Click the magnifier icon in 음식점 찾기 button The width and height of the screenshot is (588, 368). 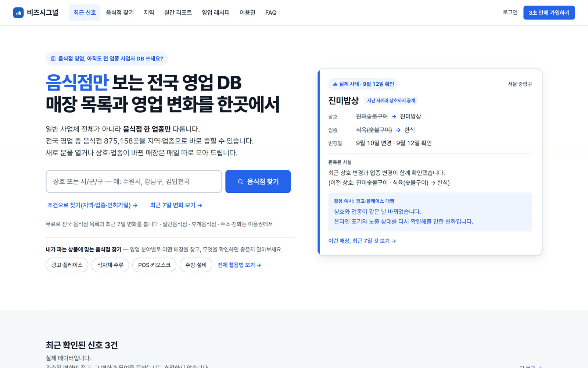pyautogui.click(x=240, y=181)
